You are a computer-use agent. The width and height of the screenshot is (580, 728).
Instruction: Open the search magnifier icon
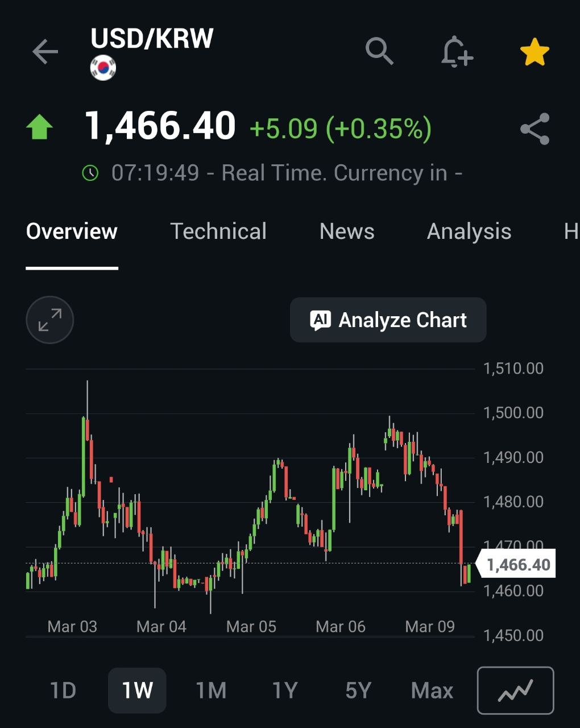point(379,52)
